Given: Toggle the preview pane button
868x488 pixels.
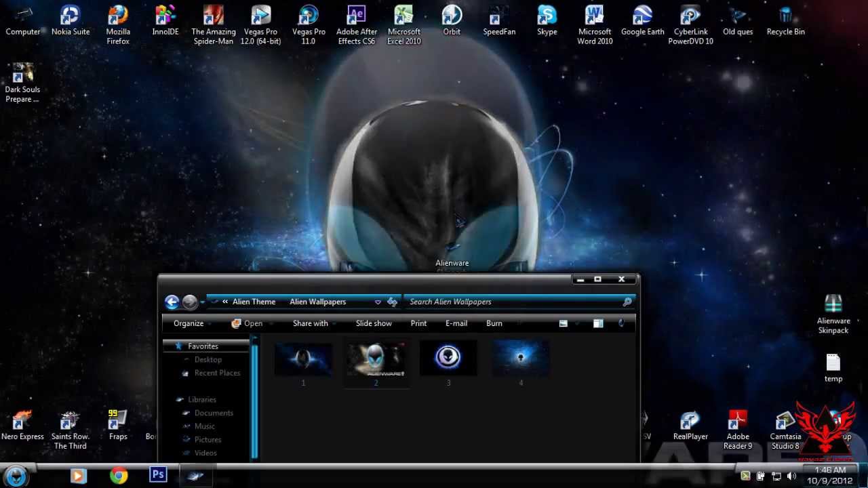Looking at the screenshot, I should point(597,323).
